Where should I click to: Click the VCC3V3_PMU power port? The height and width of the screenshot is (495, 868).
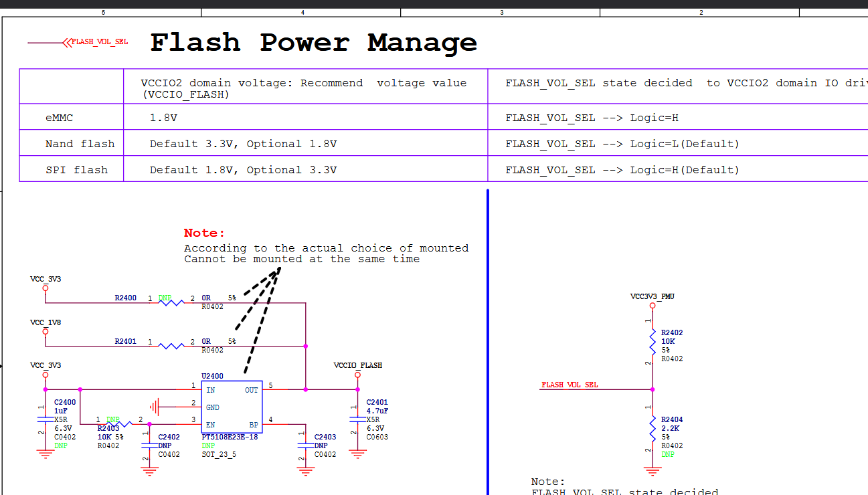(x=653, y=304)
